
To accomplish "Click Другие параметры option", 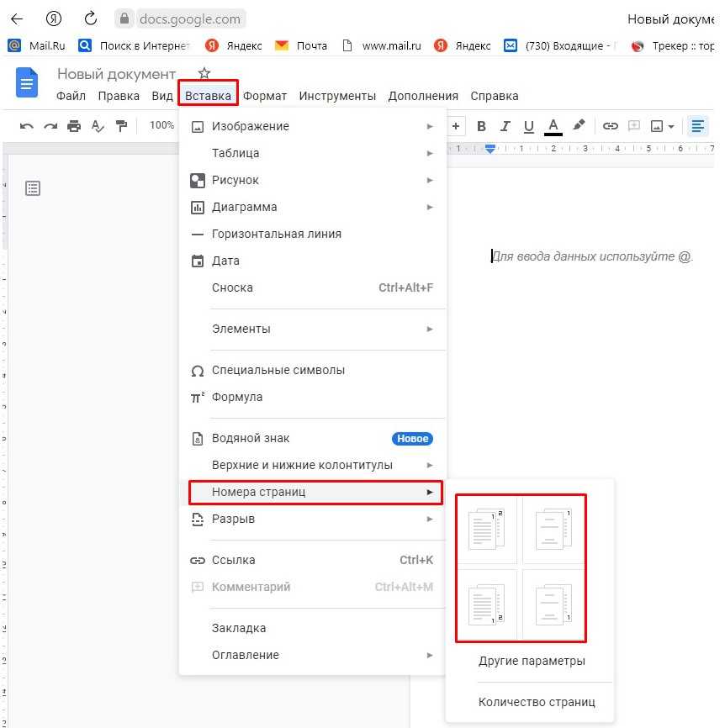I will (532, 661).
